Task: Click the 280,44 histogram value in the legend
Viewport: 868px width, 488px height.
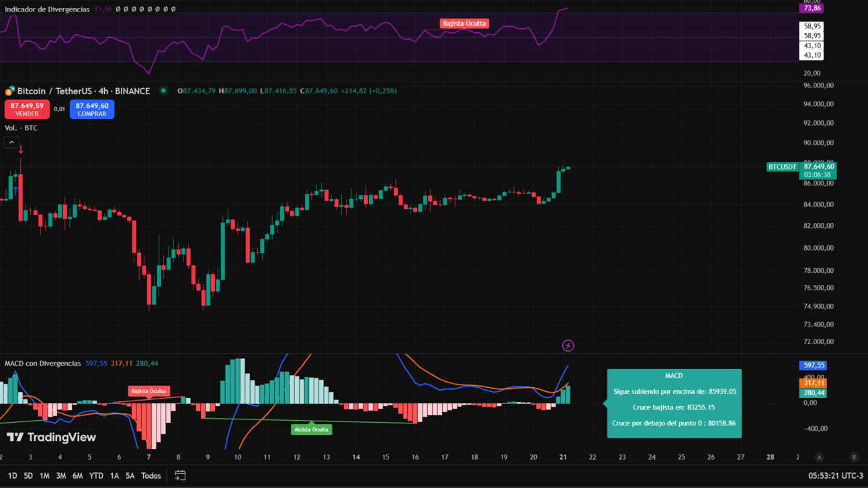Action: pyautogui.click(x=147, y=364)
